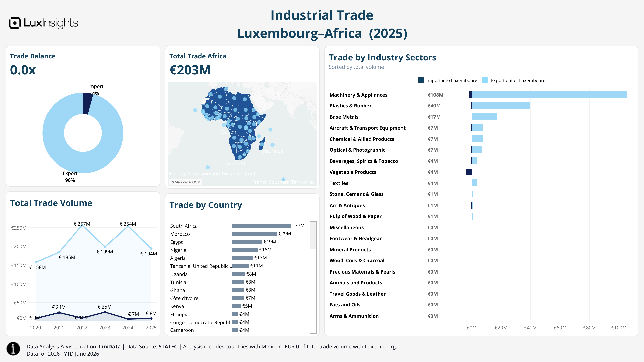Click the 0.0x Trade Balance value
644x362 pixels.
(x=23, y=70)
